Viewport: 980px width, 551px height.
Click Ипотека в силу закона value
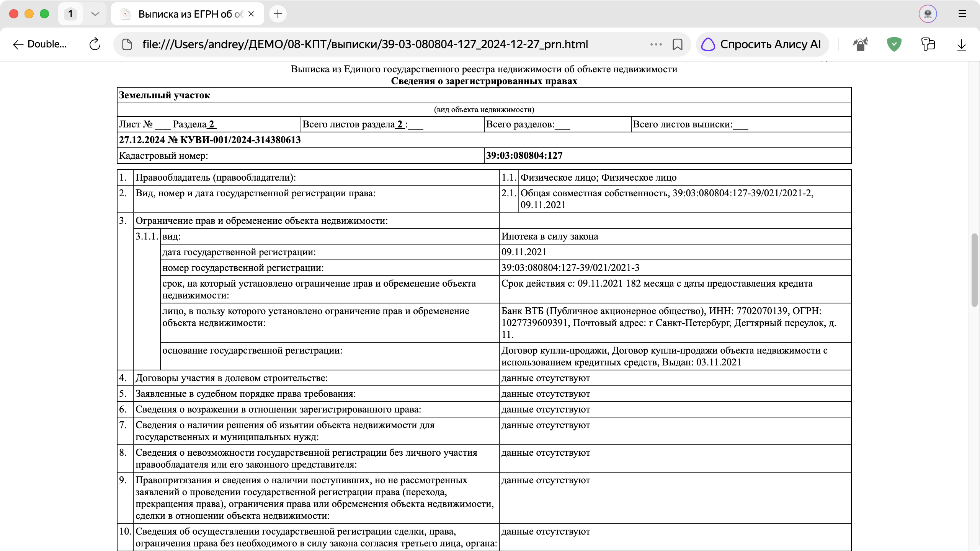click(x=550, y=236)
